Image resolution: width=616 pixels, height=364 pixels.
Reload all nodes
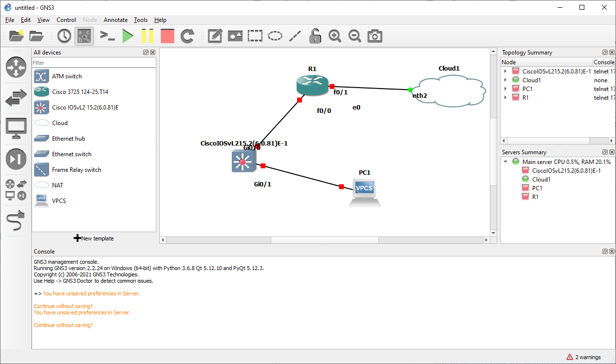(187, 36)
